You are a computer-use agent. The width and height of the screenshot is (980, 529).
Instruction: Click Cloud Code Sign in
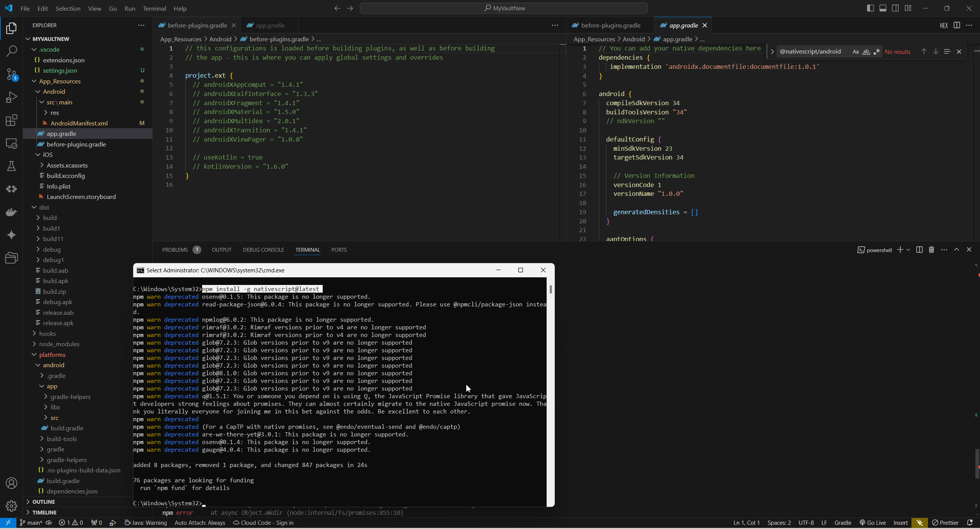pos(263,522)
